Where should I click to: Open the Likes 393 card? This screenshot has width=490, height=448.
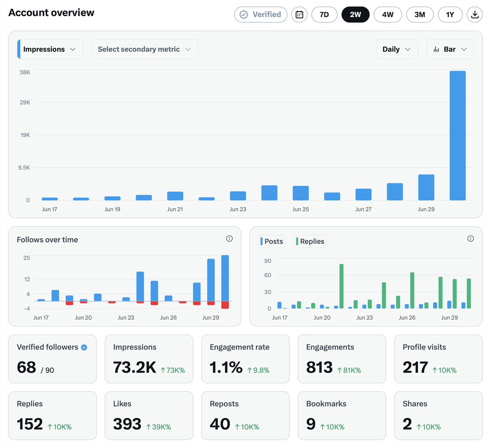pos(149,416)
